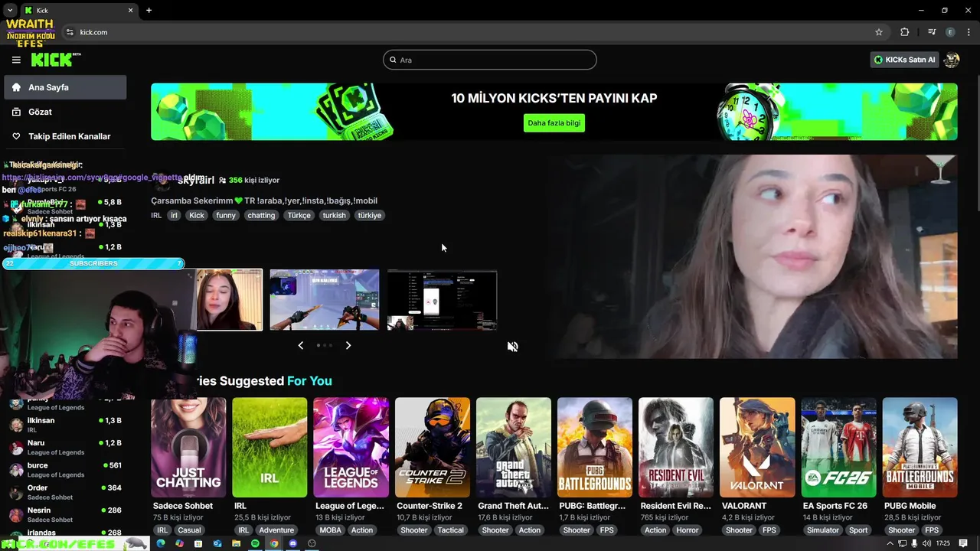Screen dimensions: 980x551
Task: Click the Daha fazla bilgi banner button
Action: click(x=554, y=122)
